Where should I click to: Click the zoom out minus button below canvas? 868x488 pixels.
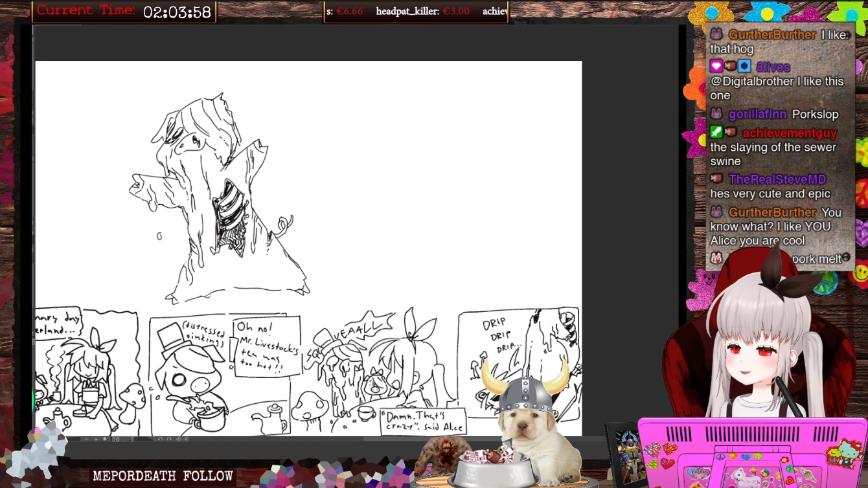86,439
